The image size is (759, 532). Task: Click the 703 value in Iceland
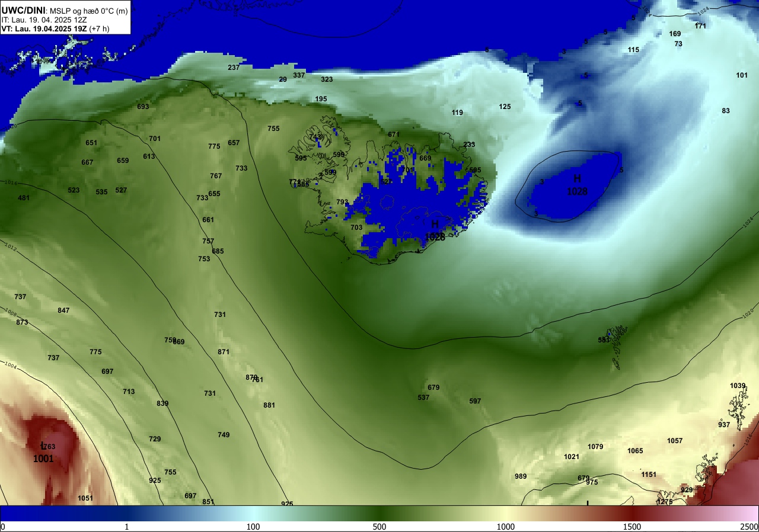(x=356, y=227)
